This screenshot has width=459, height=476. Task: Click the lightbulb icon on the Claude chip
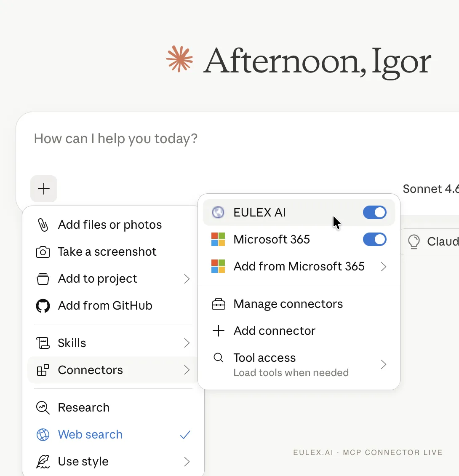414,242
